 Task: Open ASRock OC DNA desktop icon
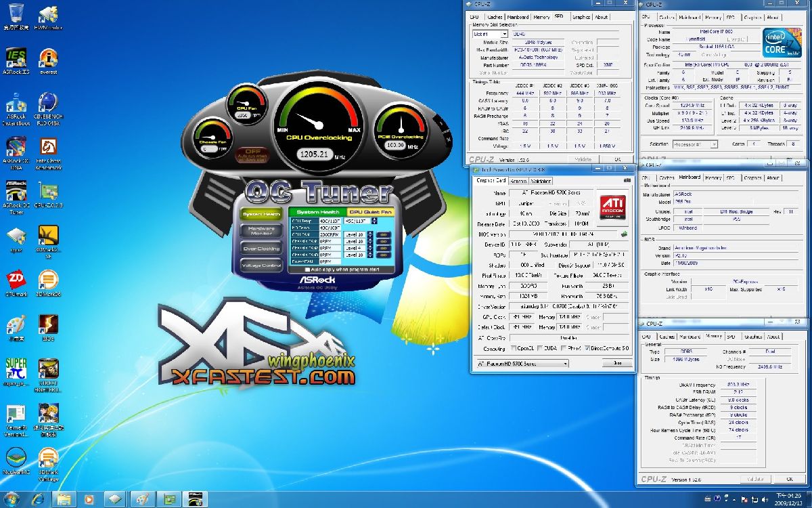click(x=16, y=154)
